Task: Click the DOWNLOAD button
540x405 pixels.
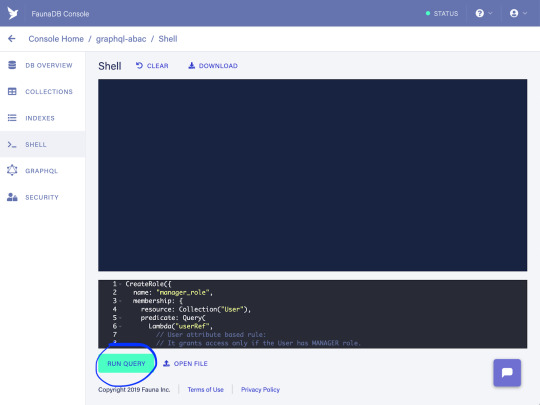Action: click(213, 65)
